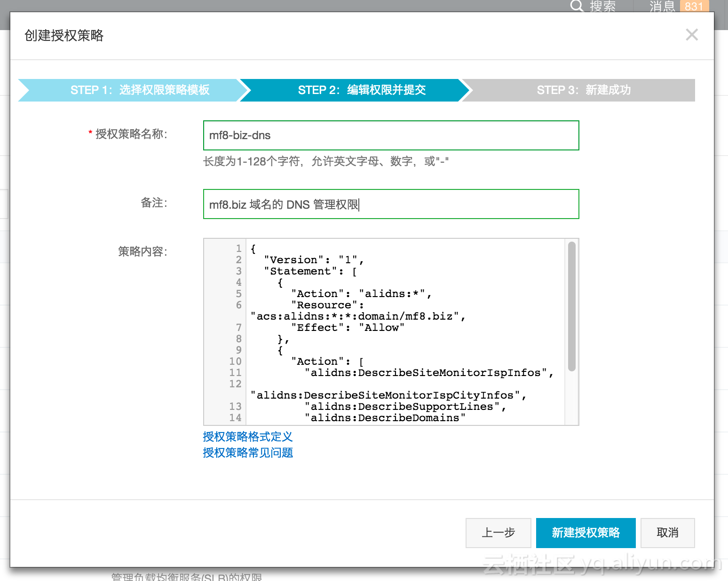Viewport: 728px width, 581px height.
Task: Click the alidns:DescribeSupportLines line
Action: pos(405,407)
